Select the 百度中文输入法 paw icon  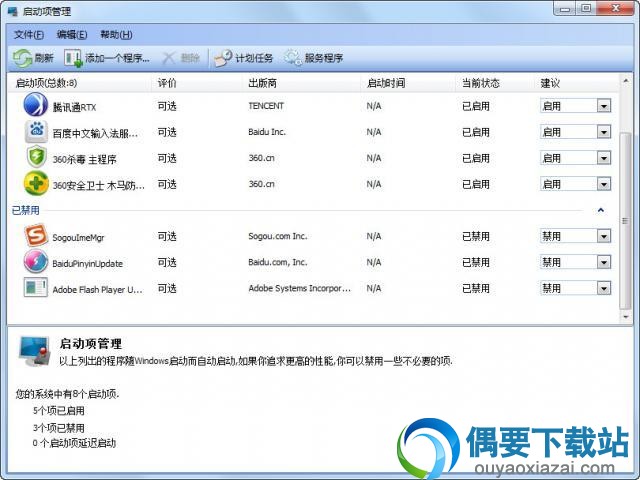click(x=36, y=131)
